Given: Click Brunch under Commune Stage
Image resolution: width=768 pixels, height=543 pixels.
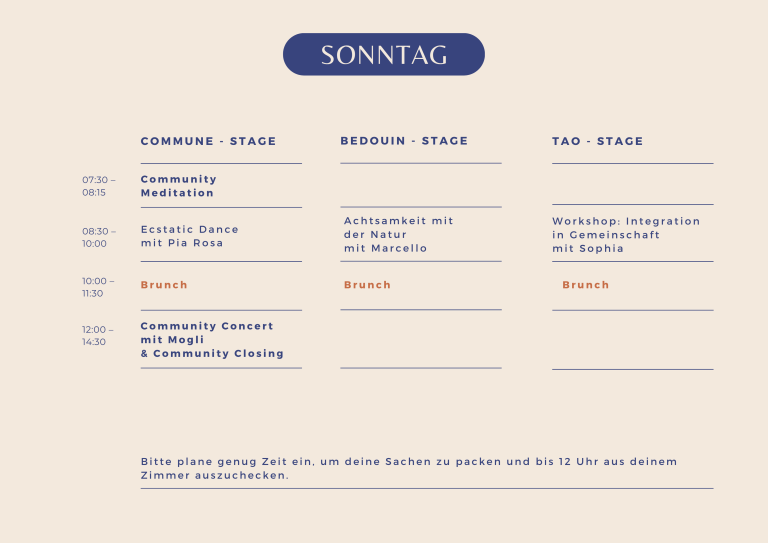Looking at the screenshot, I should [164, 284].
